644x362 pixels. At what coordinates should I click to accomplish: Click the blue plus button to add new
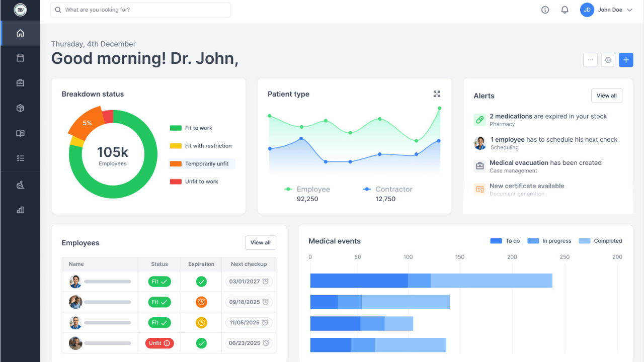tap(626, 60)
